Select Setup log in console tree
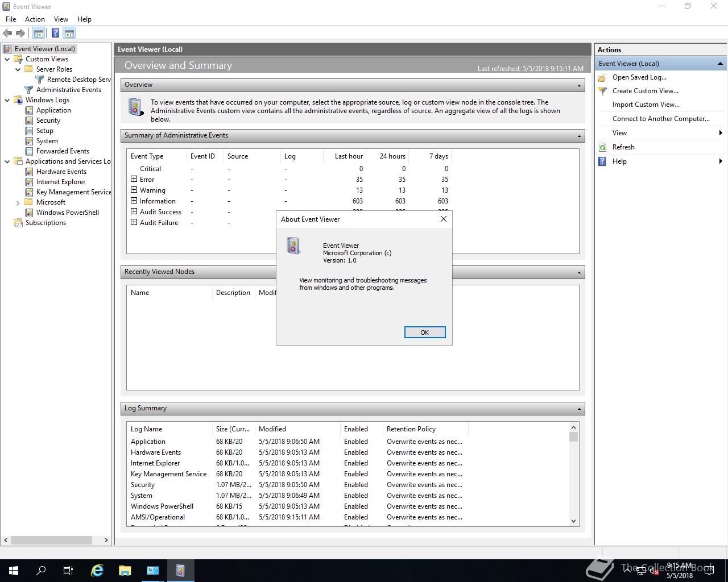Image resolution: width=728 pixels, height=582 pixels. click(x=45, y=131)
